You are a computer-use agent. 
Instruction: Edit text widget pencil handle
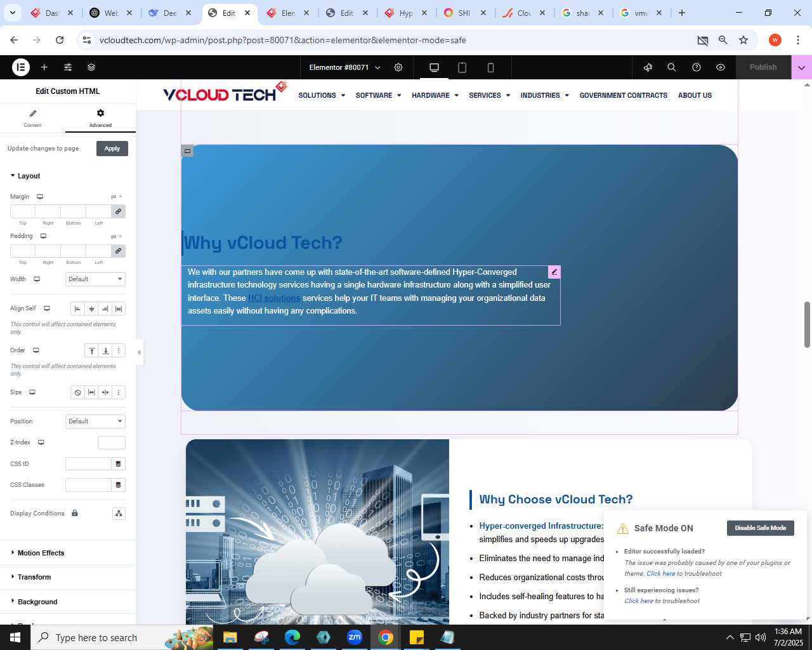pyautogui.click(x=554, y=272)
